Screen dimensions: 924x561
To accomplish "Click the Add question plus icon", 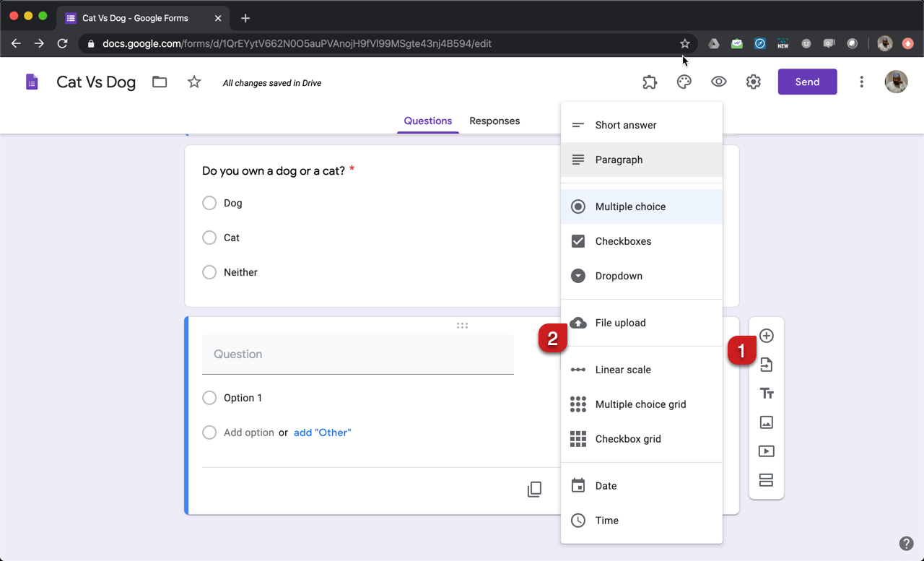I will 767,336.
